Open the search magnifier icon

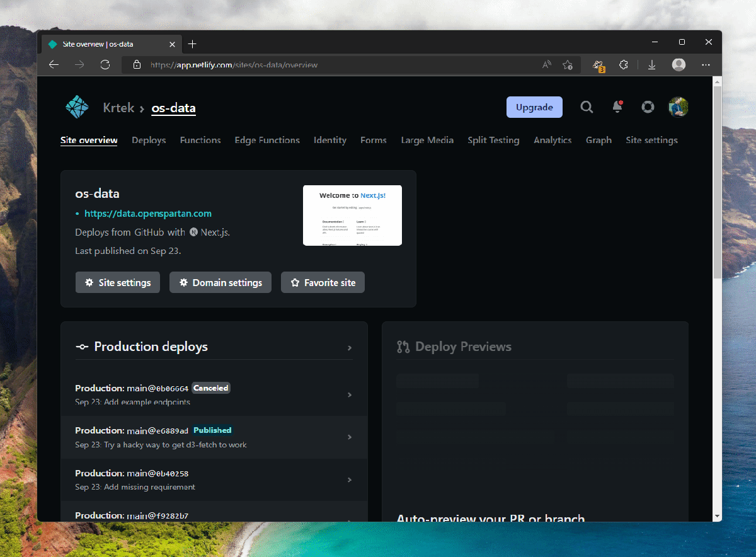tap(587, 107)
